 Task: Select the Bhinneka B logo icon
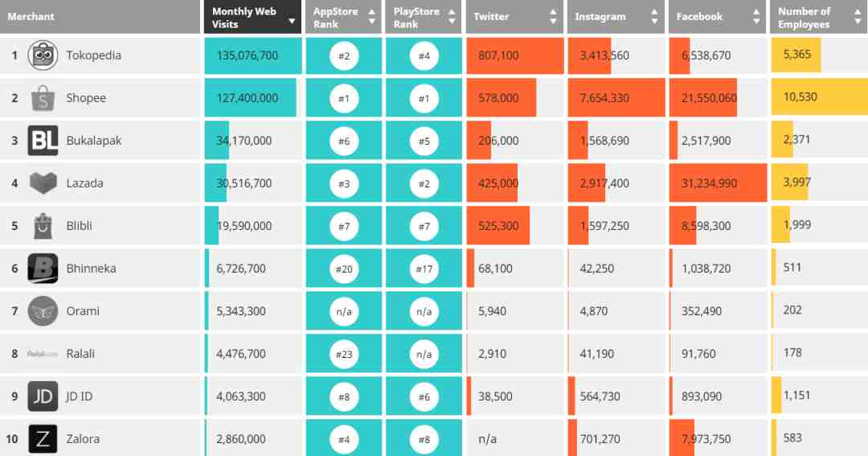pyautogui.click(x=43, y=268)
